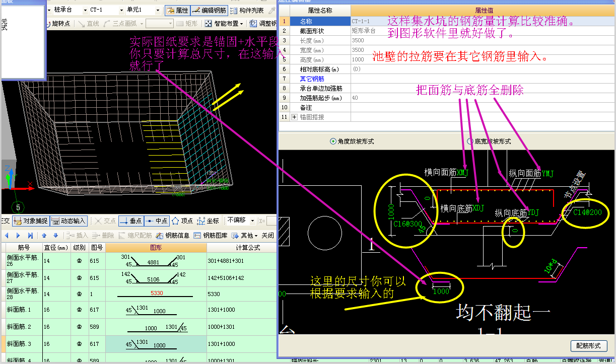Click the green C16@300 rebar label
Image resolution: width=616 pixels, height=364 pixels.
pos(409,224)
